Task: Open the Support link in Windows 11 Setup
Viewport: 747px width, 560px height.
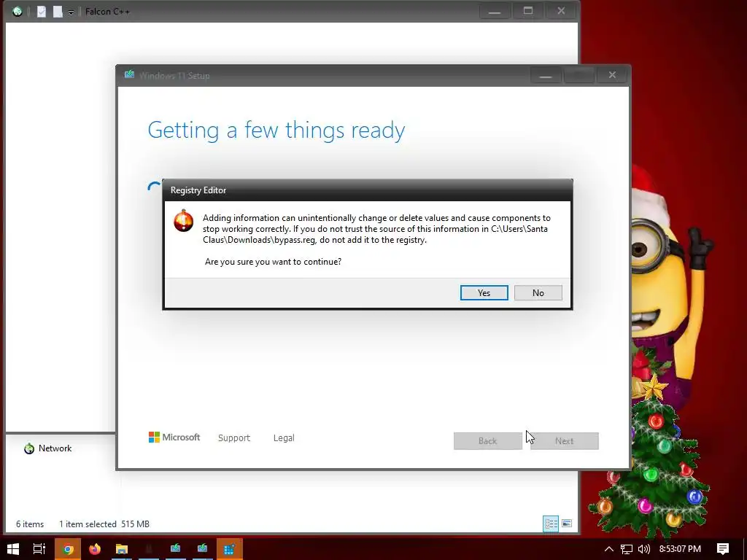Action: [x=234, y=437]
